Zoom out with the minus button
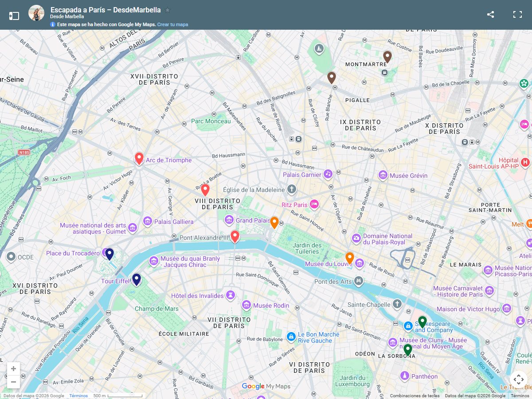Screen dimensions: 532x399 click(13, 382)
